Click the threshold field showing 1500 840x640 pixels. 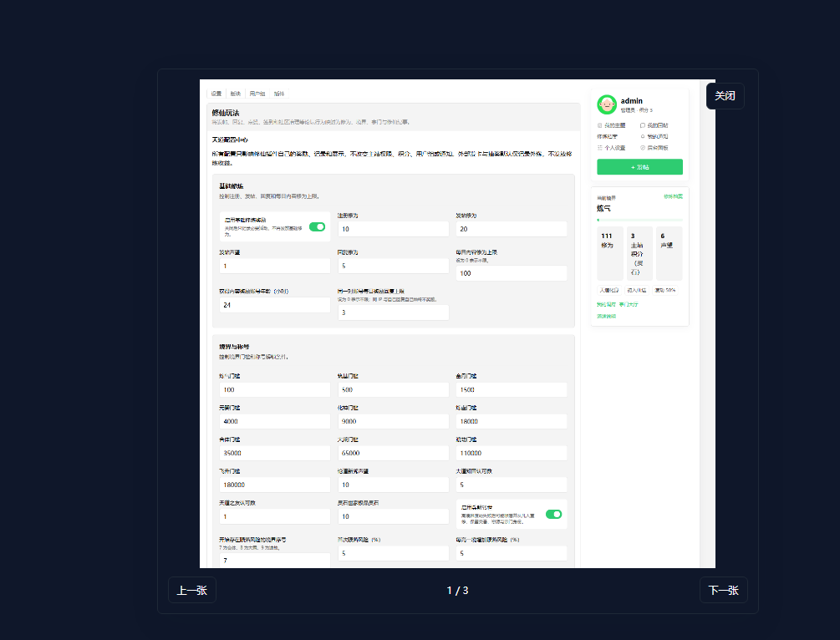coord(511,390)
